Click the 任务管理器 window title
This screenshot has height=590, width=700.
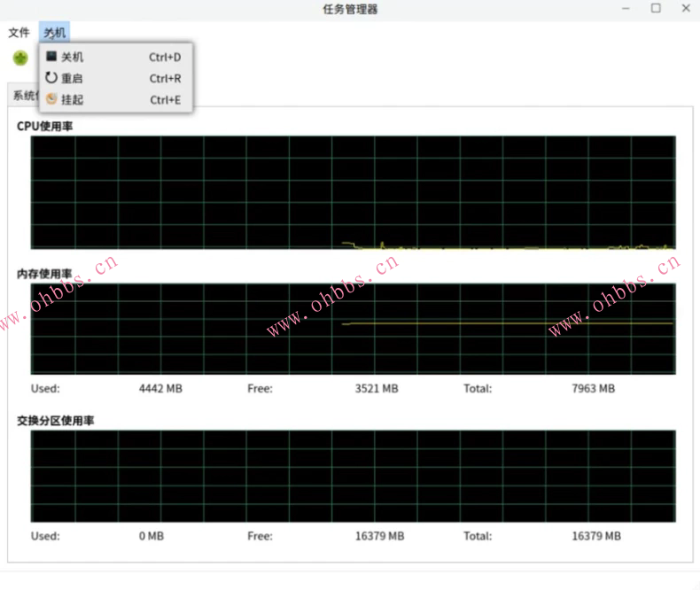coord(351,9)
